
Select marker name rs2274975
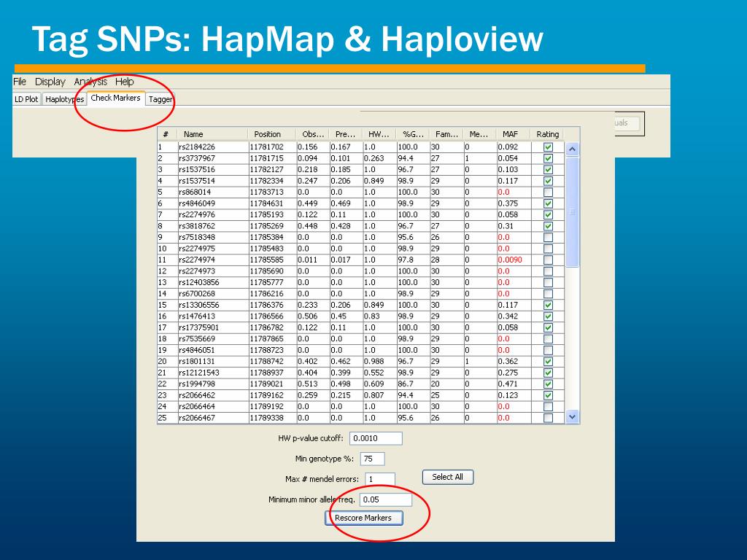[197, 249]
